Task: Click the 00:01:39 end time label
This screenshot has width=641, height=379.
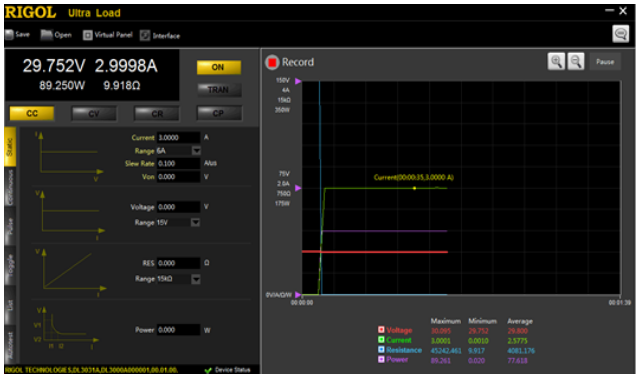Action: click(619, 303)
